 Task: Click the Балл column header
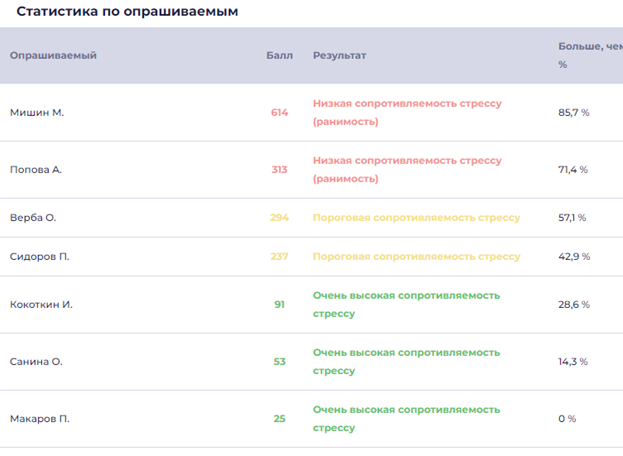pyautogui.click(x=279, y=56)
